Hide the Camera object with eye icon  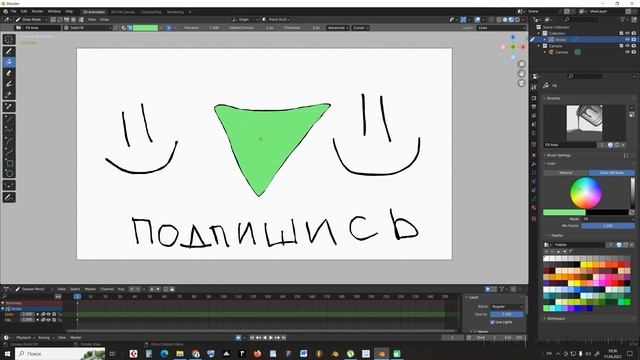(x=628, y=52)
